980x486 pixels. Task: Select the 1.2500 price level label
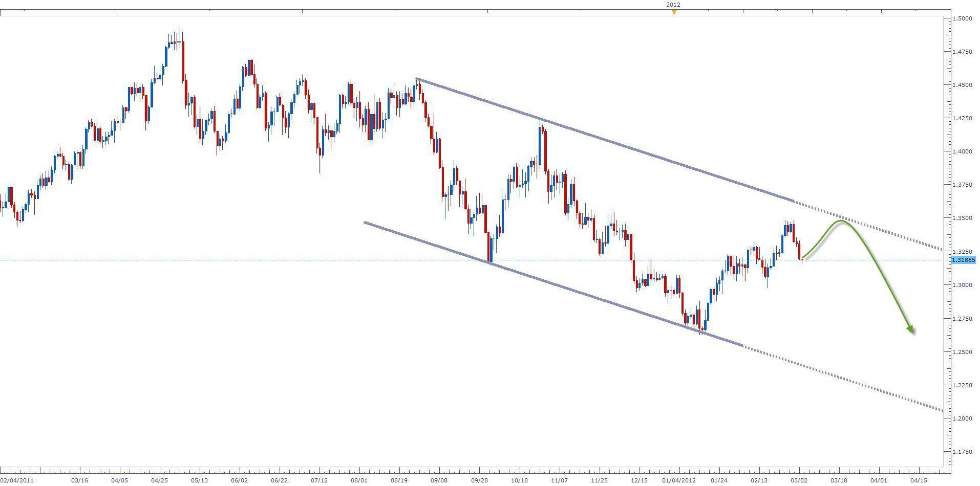[962, 352]
